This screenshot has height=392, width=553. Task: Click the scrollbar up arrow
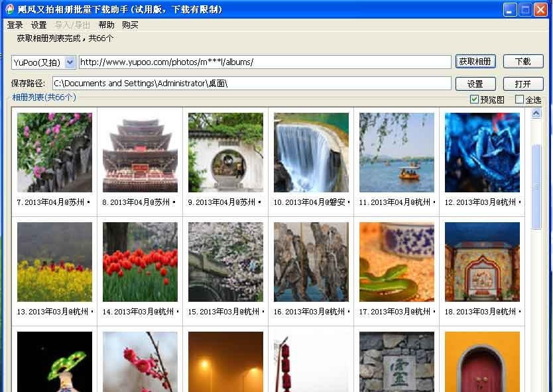coord(537,112)
